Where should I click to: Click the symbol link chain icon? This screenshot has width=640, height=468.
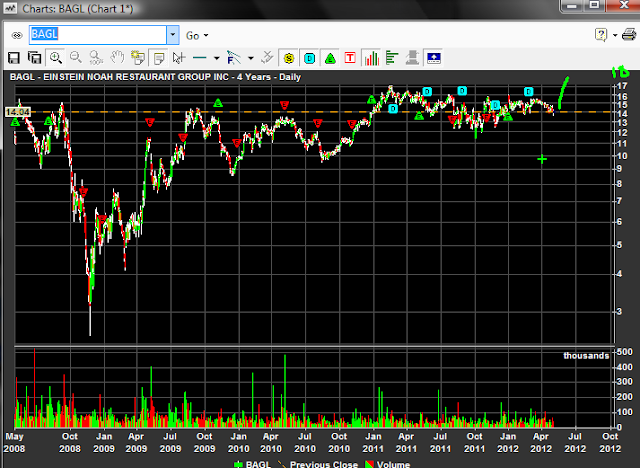(x=17, y=35)
